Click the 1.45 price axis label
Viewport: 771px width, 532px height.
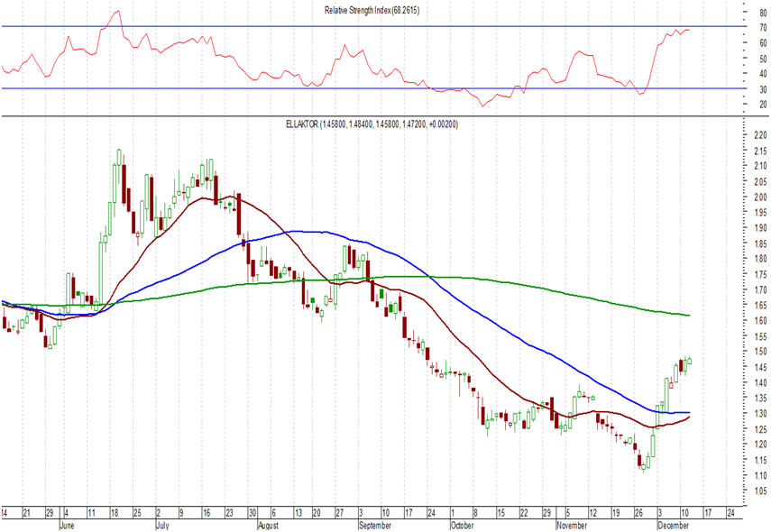pos(760,367)
